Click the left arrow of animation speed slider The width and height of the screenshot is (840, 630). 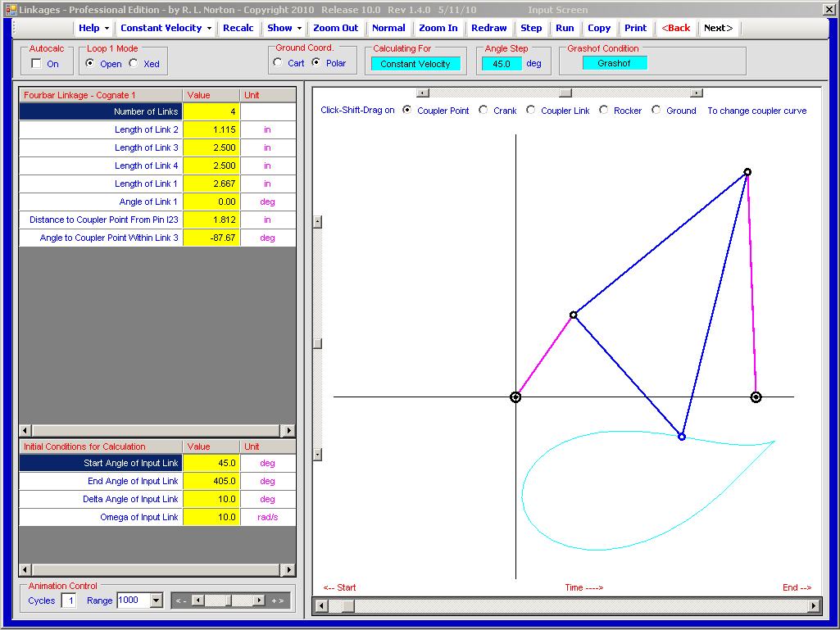coord(198,601)
